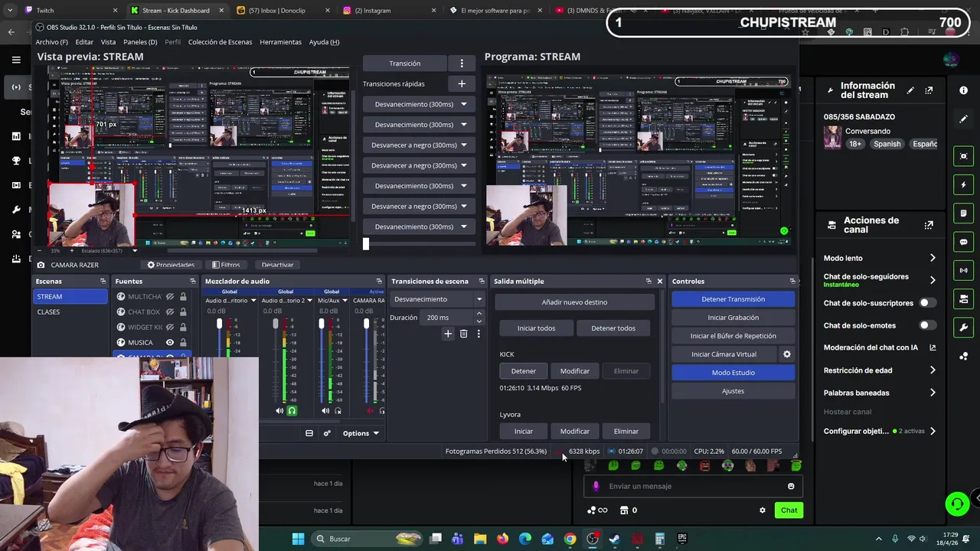Expand Modo lento chevron
The image size is (980, 551).
point(933,259)
